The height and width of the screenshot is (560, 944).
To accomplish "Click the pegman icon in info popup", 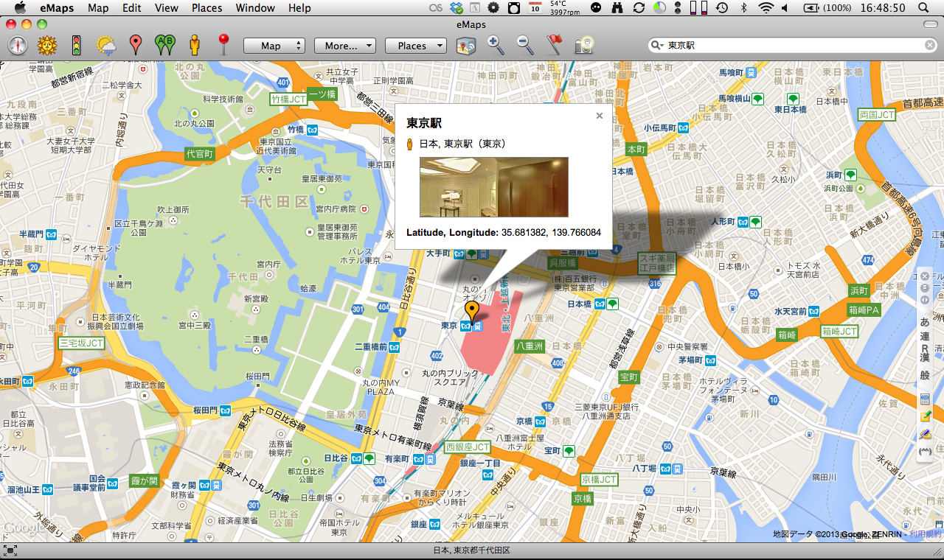I will [411, 144].
